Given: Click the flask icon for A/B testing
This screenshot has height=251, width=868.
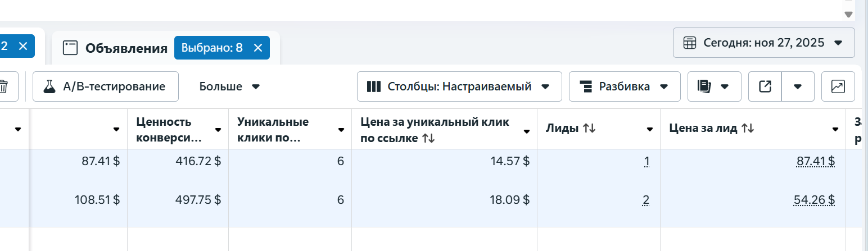Looking at the screenshot, I should (50, 86).
